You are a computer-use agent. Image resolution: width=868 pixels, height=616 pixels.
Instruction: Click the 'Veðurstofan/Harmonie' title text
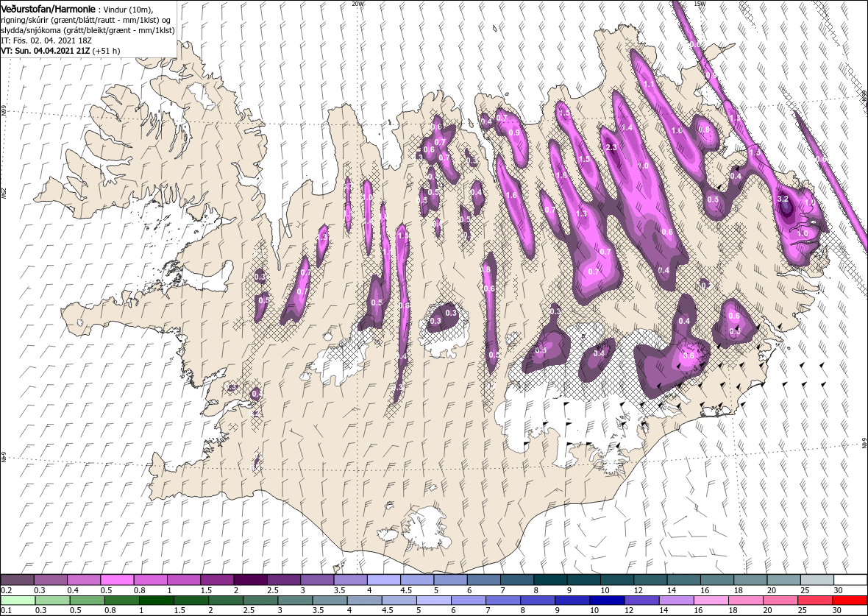[48, 10]
